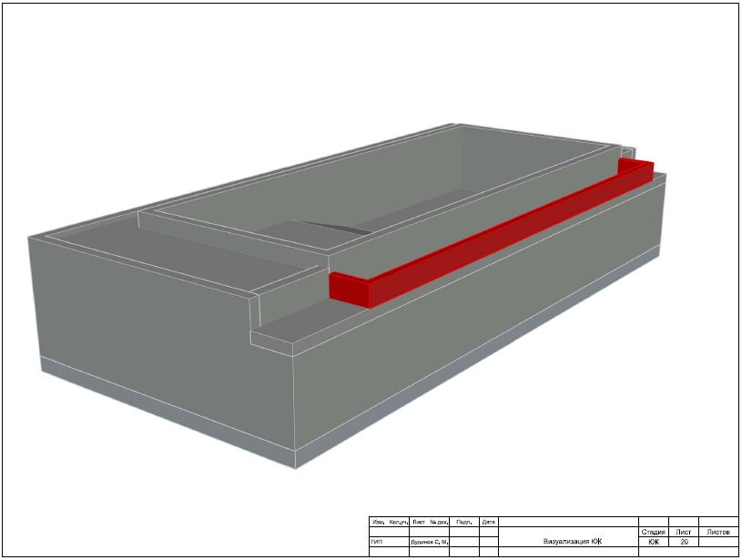The height and width of the screenshot is (560, 742).
Task: Click the "Визуализация ЮК" sheet title
Action: tap(573, 542)
